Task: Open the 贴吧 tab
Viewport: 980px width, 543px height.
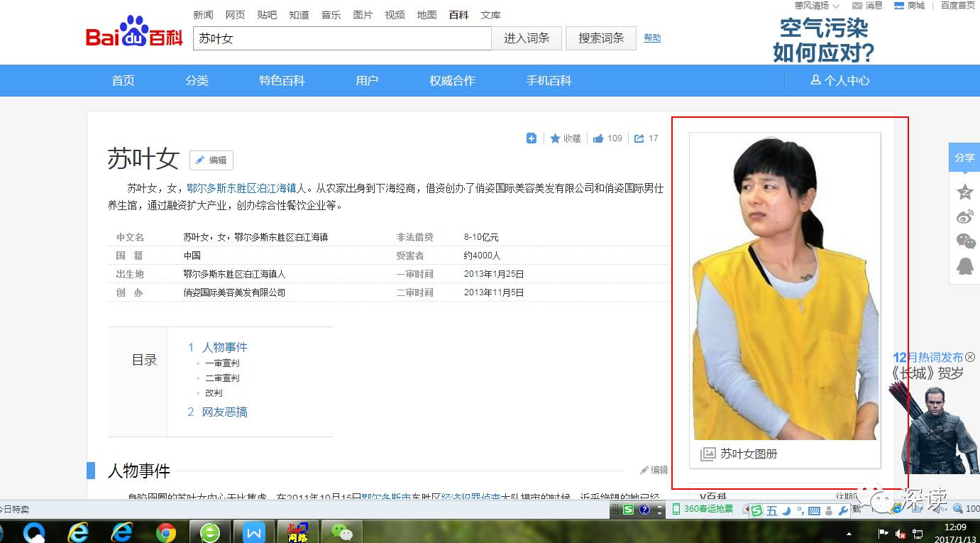Action: [x=267, y=15]
